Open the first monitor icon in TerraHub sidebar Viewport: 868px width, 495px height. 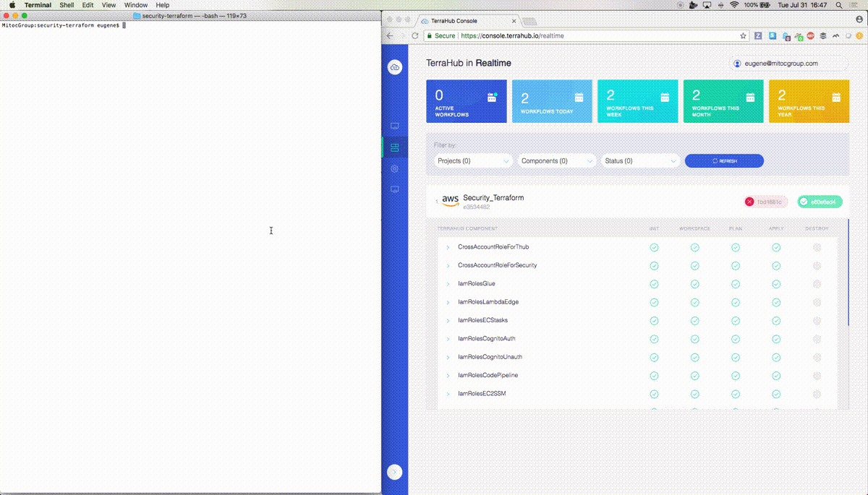394,126
